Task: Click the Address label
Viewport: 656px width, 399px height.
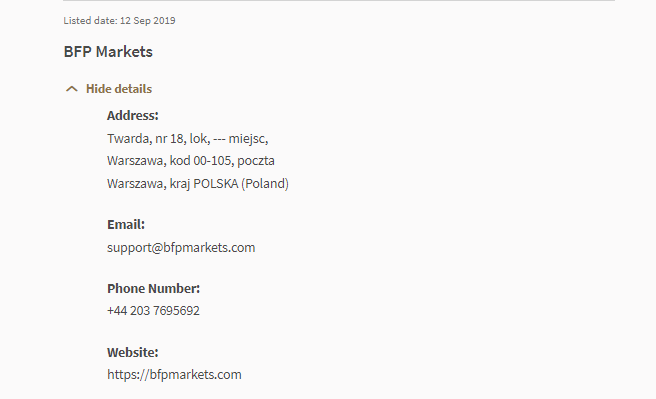Action: point(133,115)
